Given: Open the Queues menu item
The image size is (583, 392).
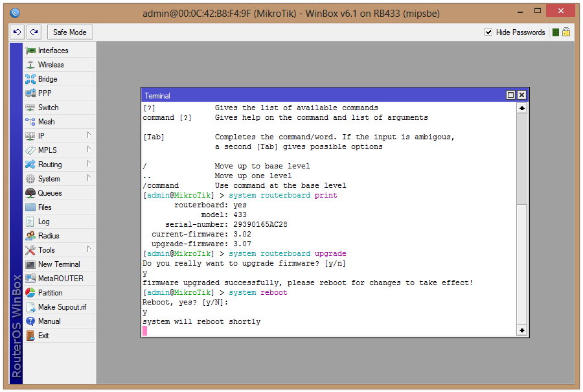Looking at the screenshot, I should point(60,193).
